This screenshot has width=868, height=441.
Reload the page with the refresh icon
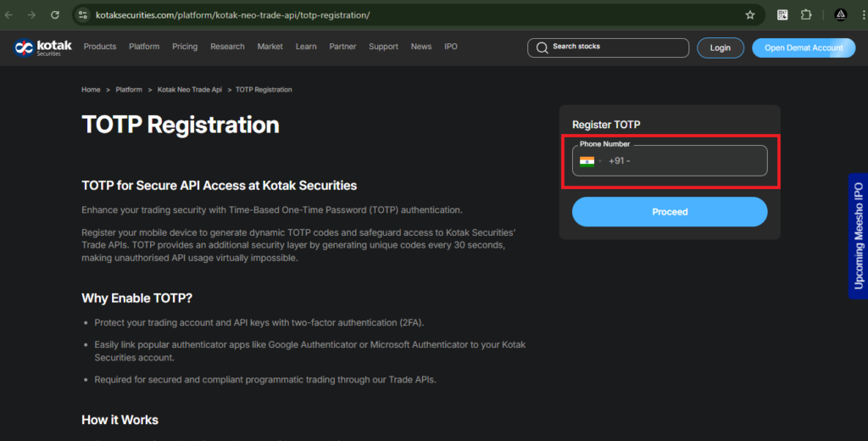pos(55,15)
